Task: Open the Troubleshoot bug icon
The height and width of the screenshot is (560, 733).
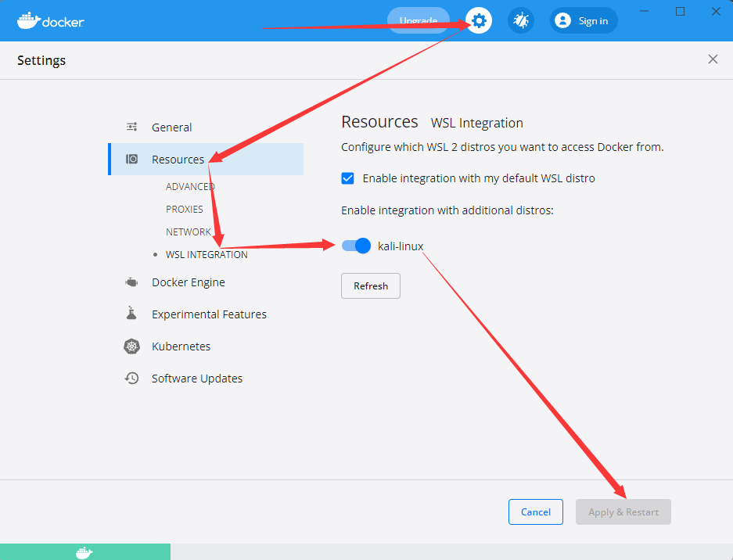Action: (521, 20)
